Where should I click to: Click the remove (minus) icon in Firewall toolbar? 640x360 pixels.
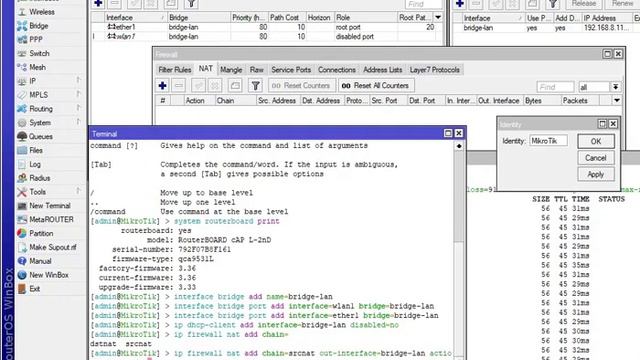(x=179, y=86)
